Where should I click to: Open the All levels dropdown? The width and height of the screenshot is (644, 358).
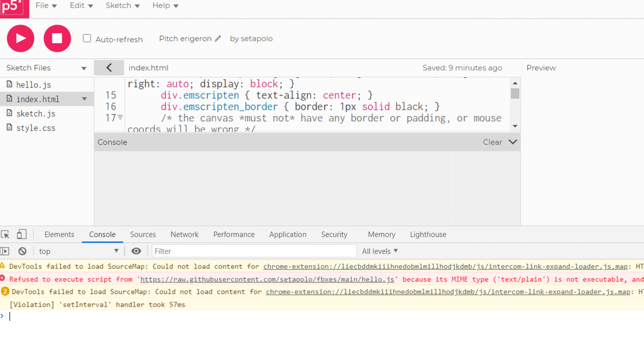pyautogui.click(x=380, y=251)
